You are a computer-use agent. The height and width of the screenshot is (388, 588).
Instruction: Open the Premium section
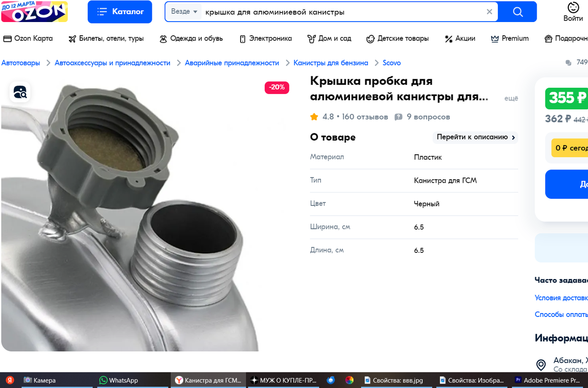tap(510, 38)
